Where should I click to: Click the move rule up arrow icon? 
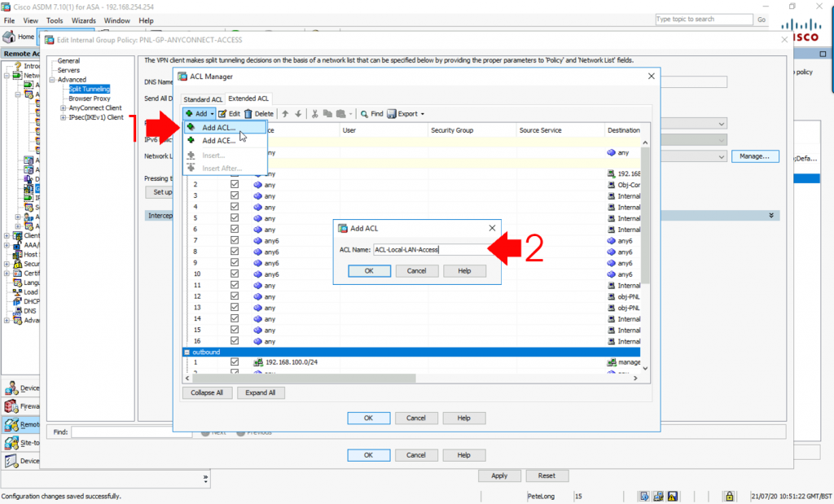coord(285,113)
